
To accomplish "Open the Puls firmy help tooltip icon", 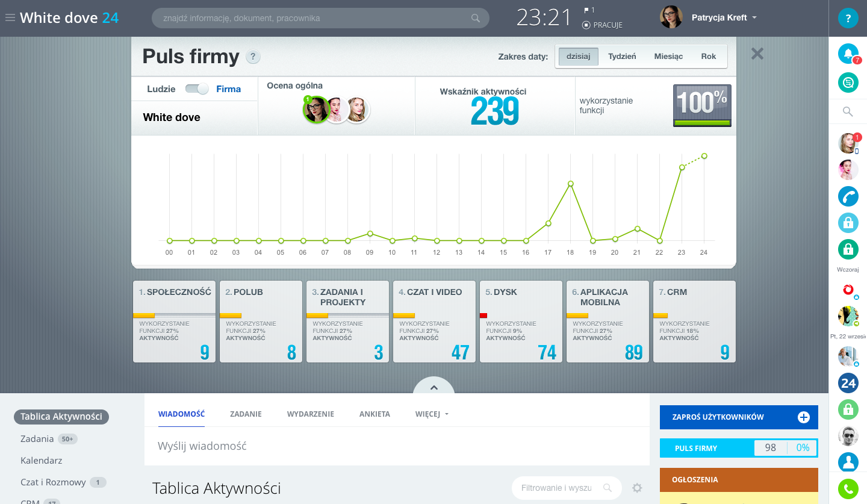I will 253,57.
